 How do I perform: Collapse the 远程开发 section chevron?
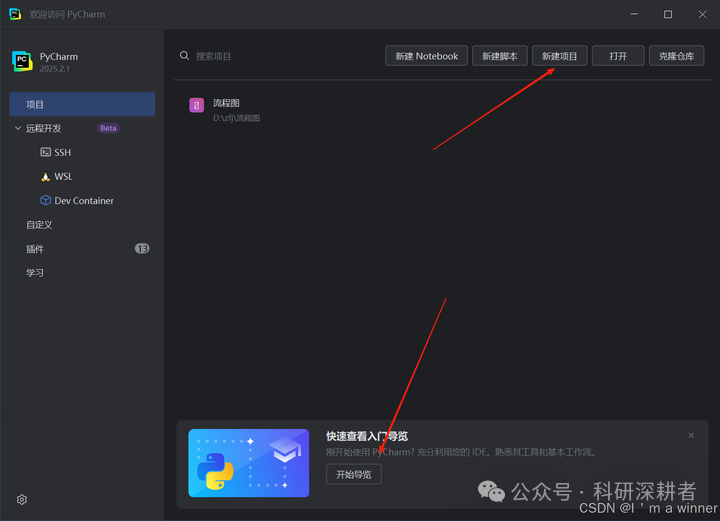tap(18, 128)
